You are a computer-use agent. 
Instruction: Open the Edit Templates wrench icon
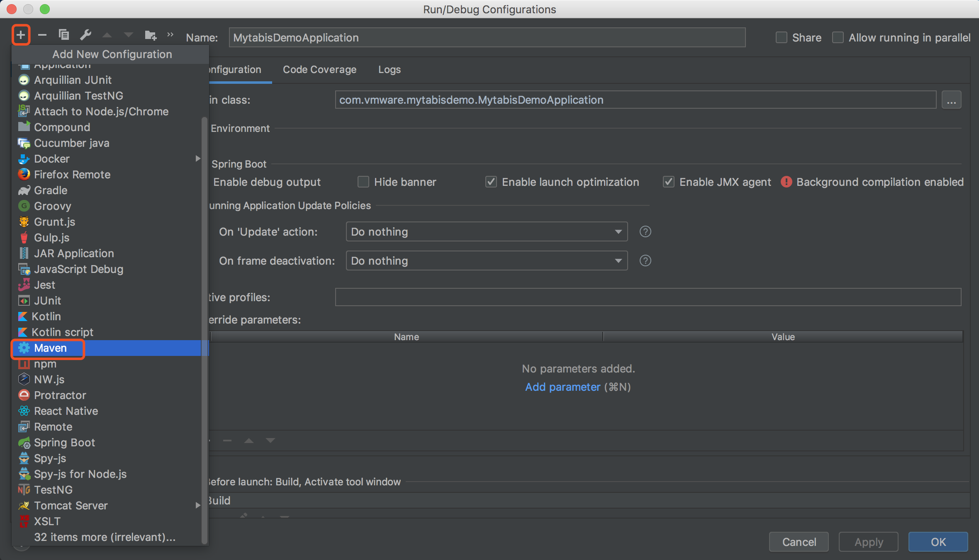click(85, 35)
